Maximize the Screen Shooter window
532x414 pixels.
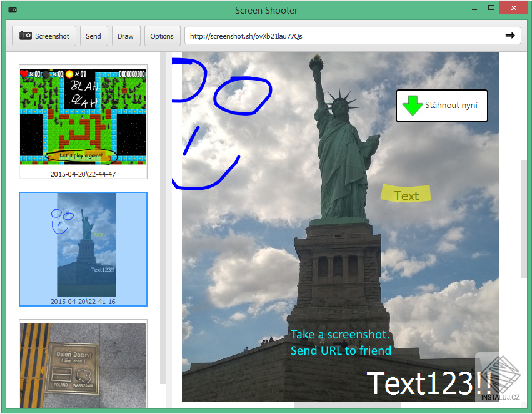pyautogui.click(x=491, y=8)
